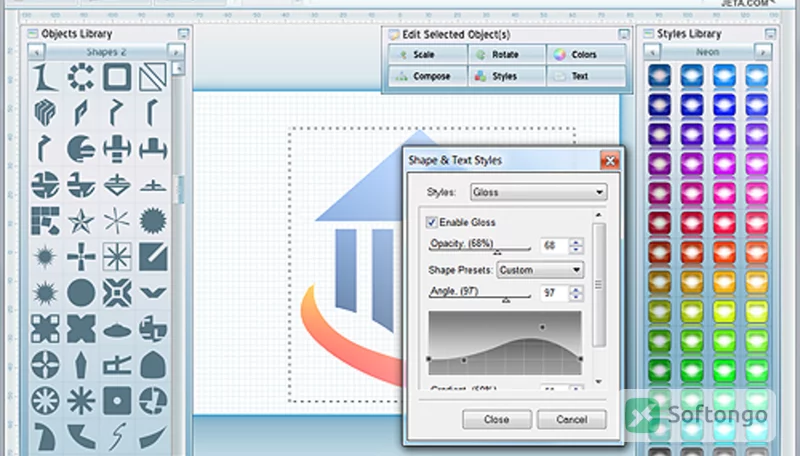
Task: Collapse the Styles Library panel
Action: point(770,34)
